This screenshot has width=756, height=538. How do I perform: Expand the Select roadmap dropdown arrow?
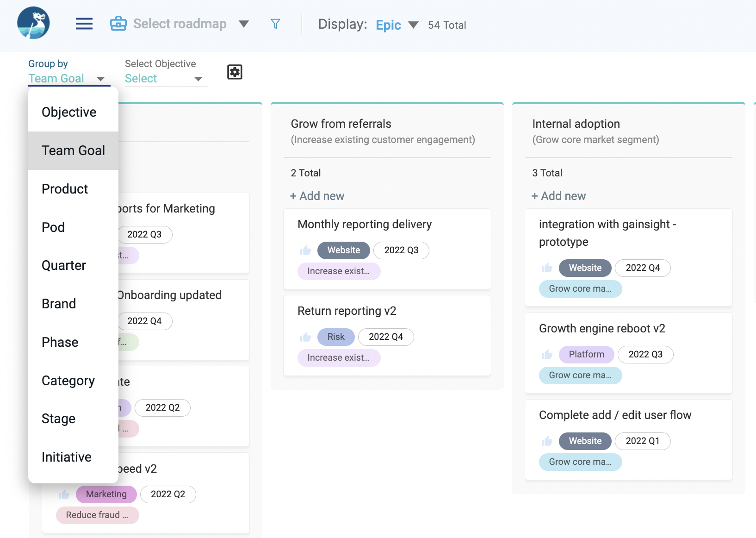tap(244, 24)
